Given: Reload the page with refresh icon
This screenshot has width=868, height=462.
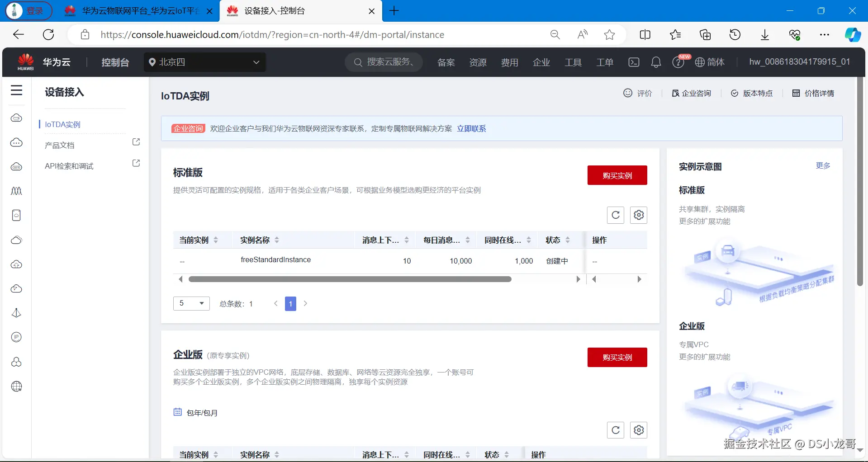Looking at the screenshot, I should (48, 34).
